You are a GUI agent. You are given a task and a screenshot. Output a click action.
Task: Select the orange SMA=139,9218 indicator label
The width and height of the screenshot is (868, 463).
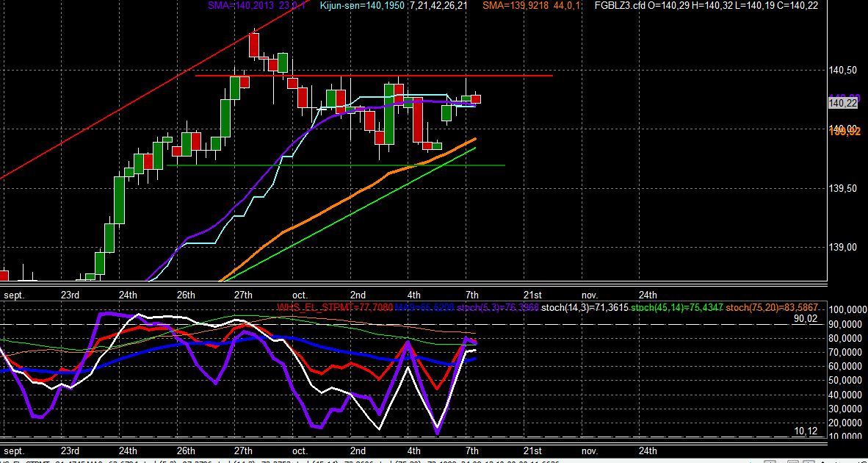517,6
